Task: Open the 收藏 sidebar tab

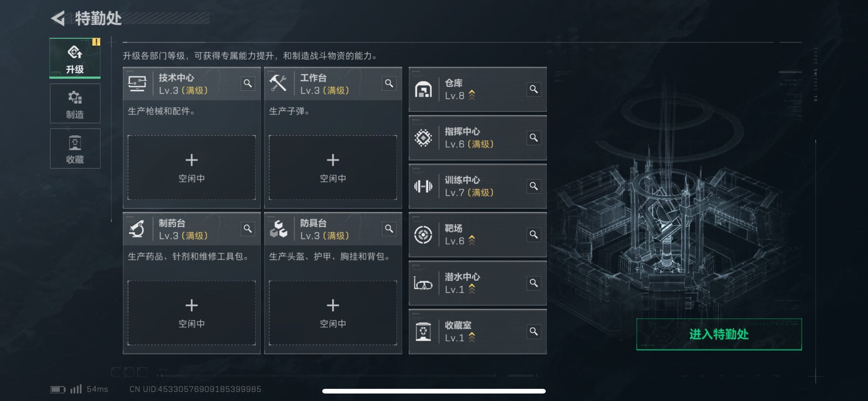Action: (75, 149)
